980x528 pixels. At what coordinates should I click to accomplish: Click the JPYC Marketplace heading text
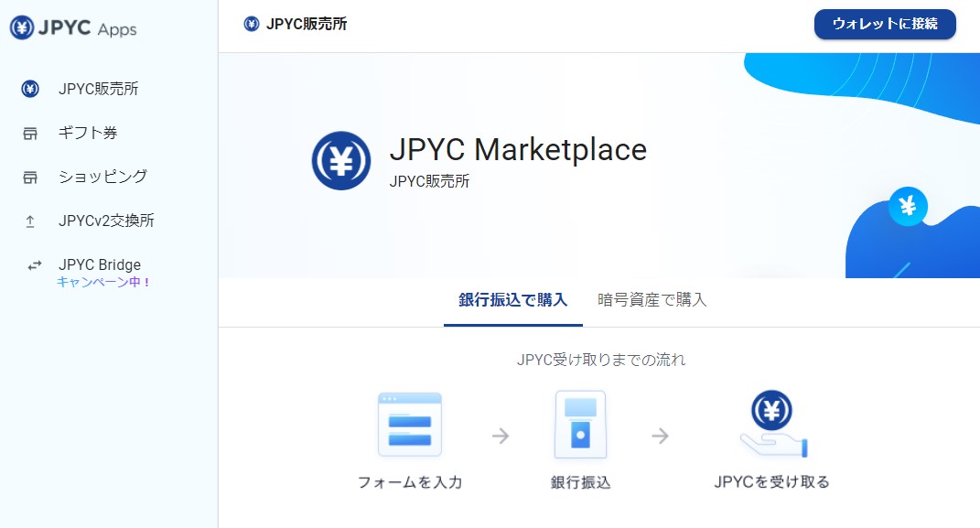pyautogui.click(x=518, y=151)
